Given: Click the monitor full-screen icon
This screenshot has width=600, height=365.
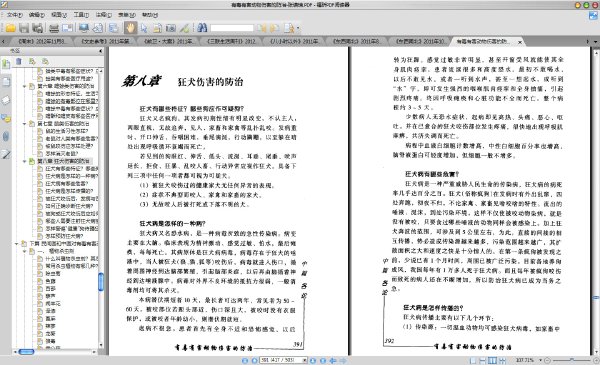Looking at the screenshot, I should tap(84, 28).
